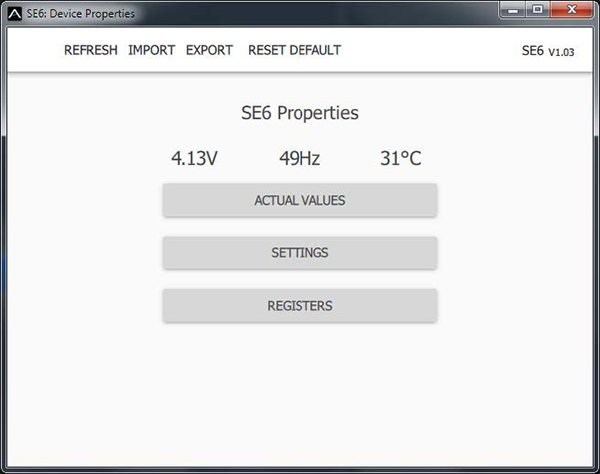600x474 pixels.
Task: Refresh the device properties
Action: coord(90,50)
